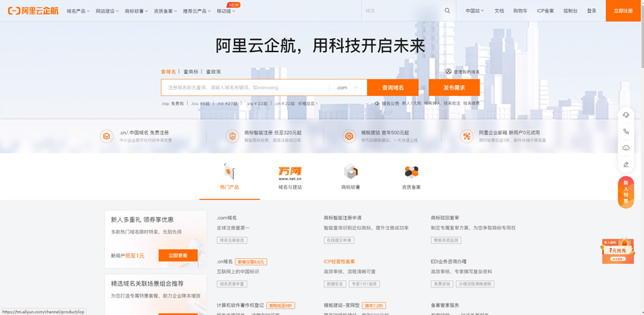Screen dimensions: 644x315
Task: Click the cloud icon in right sidebar
Action: click(626, 148)
